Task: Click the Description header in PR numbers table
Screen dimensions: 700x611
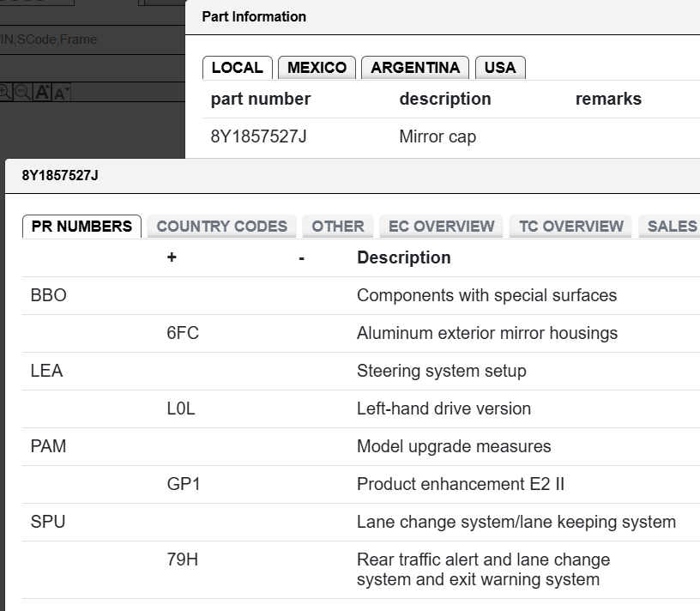Action: coord(404,257)
